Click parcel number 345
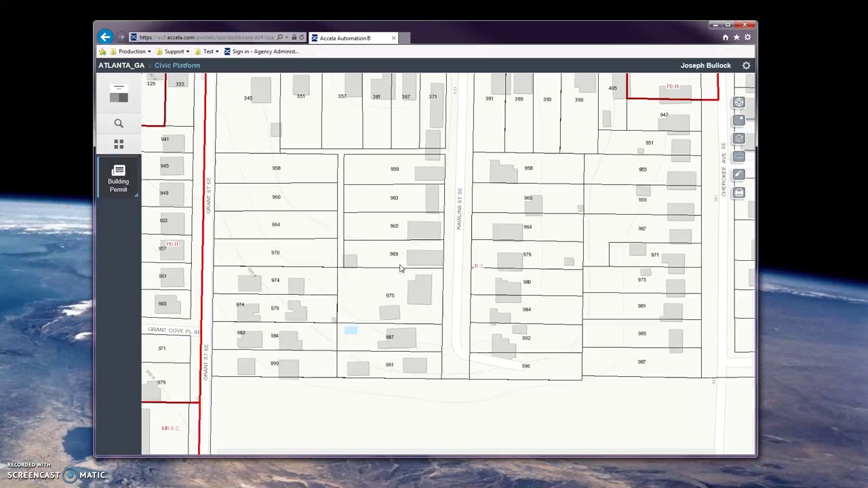This screenshot has height=488, width=868. point(248,98)
